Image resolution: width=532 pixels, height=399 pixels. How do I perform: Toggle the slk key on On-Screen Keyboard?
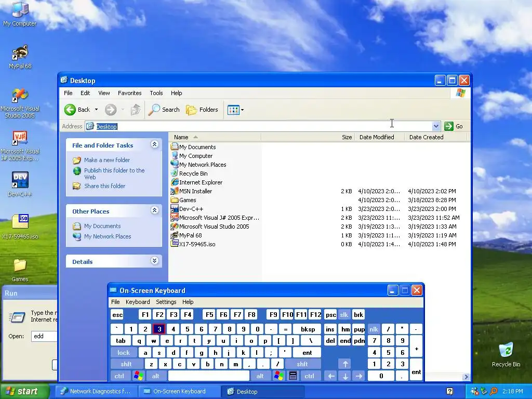[344, 314]
